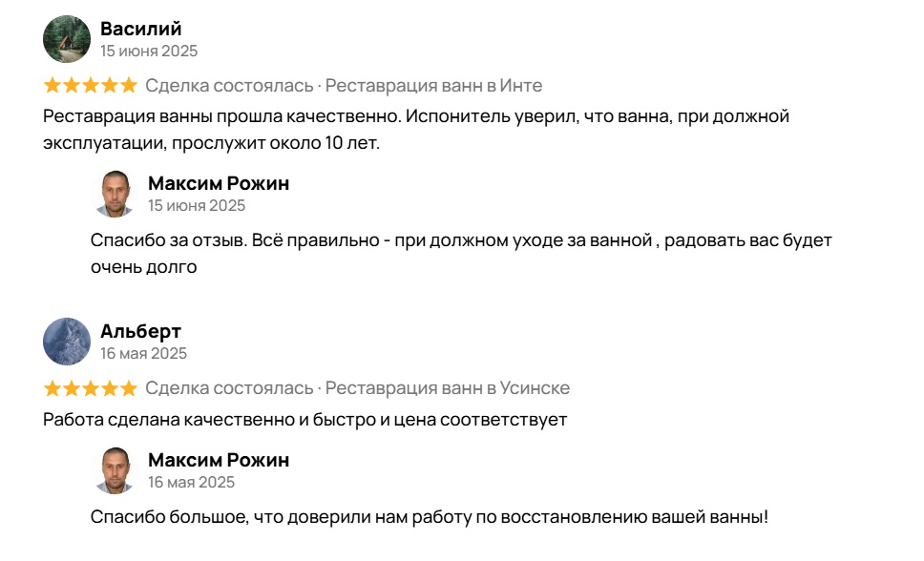Screen dimensions: 924x561
Task: Click reply text starting "Спасибо за отзыв"
Action: coord(461,253)
